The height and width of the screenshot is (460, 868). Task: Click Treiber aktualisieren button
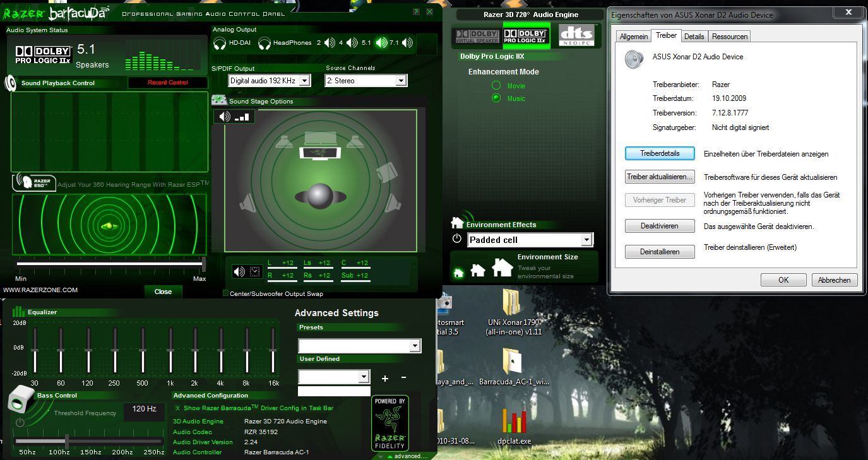coord(660,177)
